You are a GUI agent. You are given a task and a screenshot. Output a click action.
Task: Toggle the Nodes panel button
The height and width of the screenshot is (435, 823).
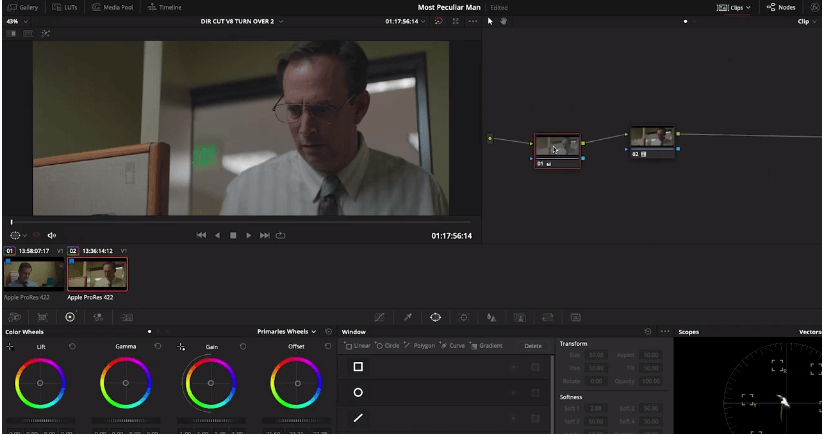781,7
